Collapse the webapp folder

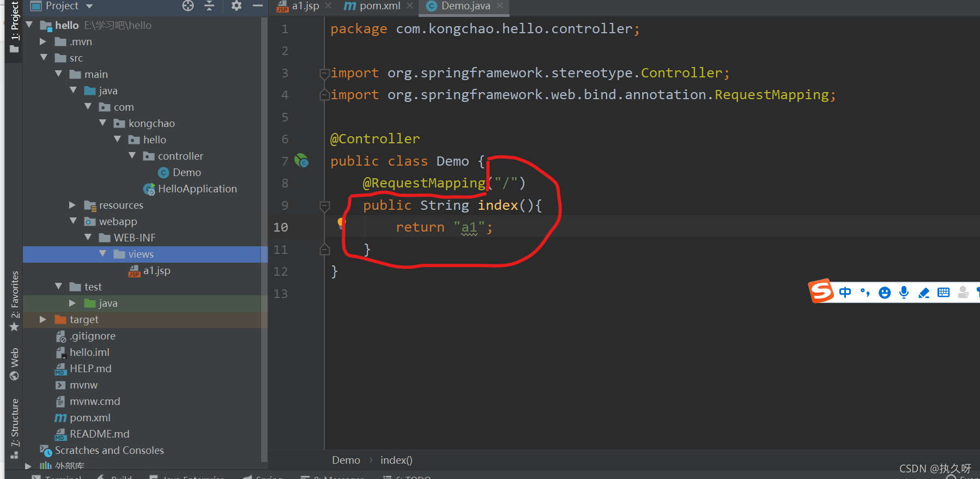click(74, 221)
